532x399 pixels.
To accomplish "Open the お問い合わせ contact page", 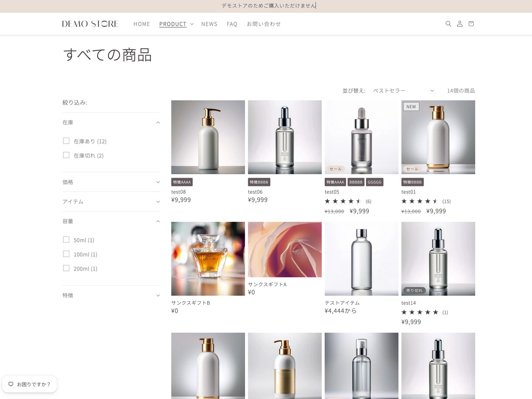I will [x=264, y=24].
